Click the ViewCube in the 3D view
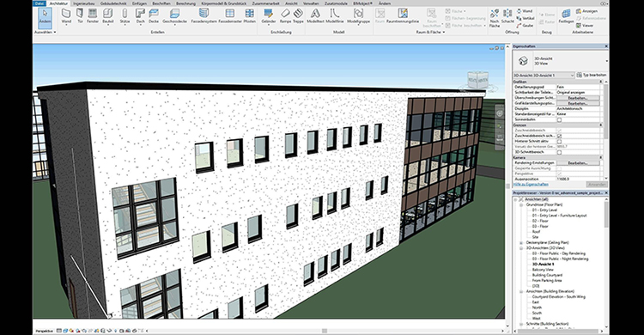 point(477,81)
